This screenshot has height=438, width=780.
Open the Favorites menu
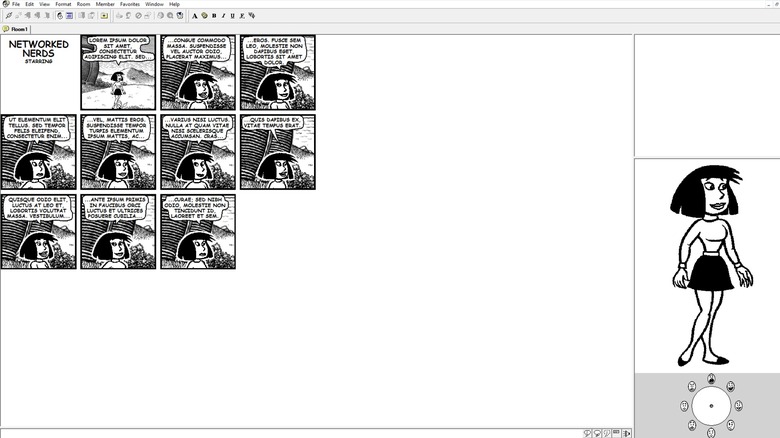(130, 4)
